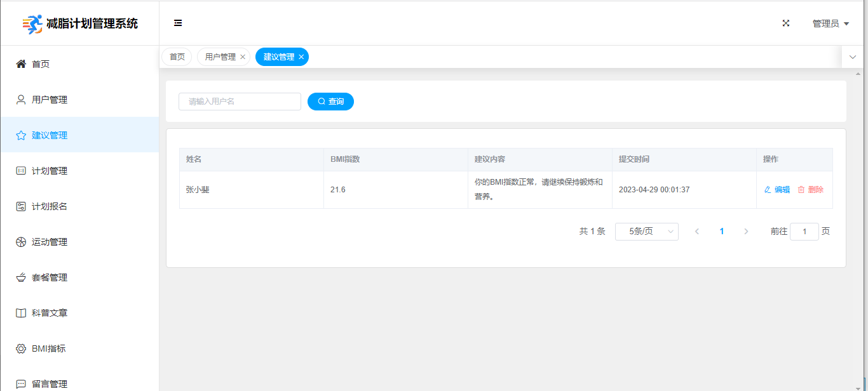Click the user icon for 用户管理
Image resolution: width=868 pixels, height=391 pixels.
(21, 100)
